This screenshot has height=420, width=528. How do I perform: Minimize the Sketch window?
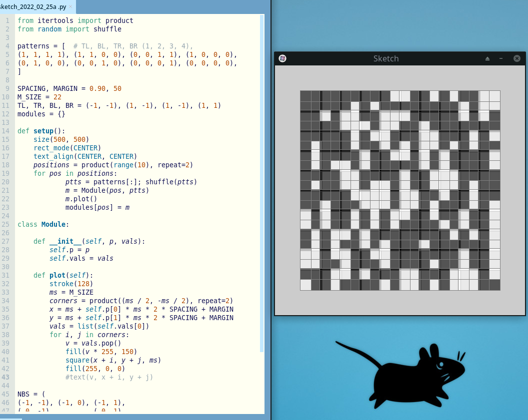coord(501,58)
